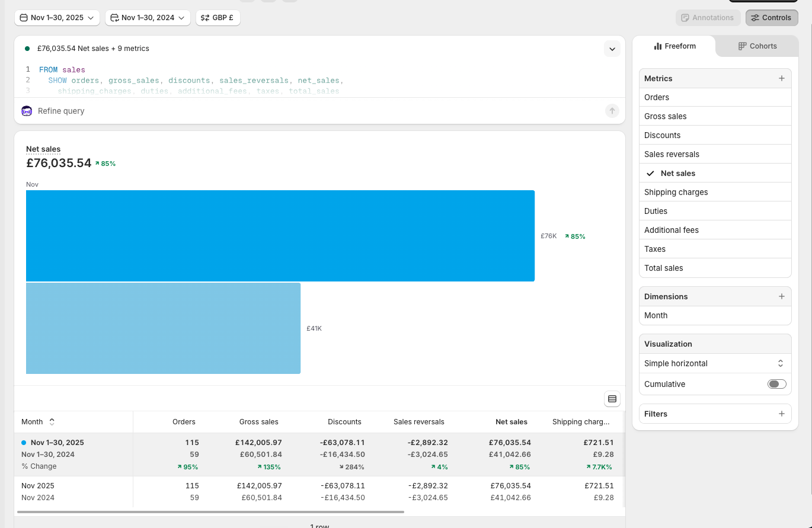Image resolution: width=812 pixels, height=528 pixels.
Task: Click the Annotations button
Action: click(708, 18)
